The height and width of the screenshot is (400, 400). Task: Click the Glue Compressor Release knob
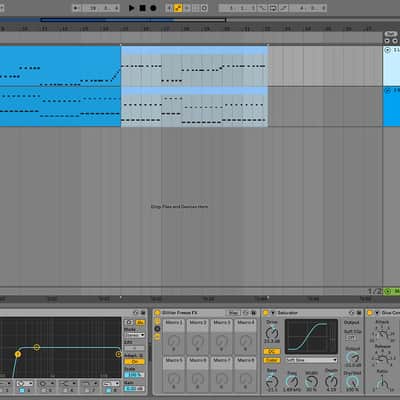click(383, 358)
